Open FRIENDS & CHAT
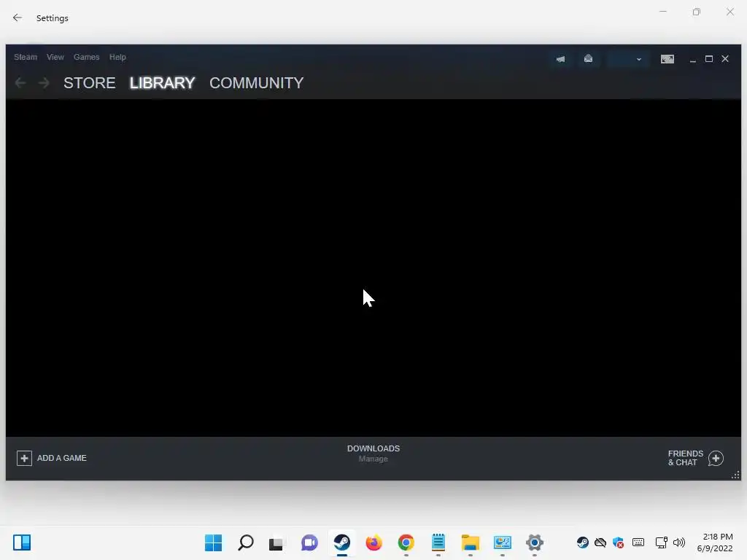Image resolution: width=747 pixels, height=560 pixels. tap(686, 458)
